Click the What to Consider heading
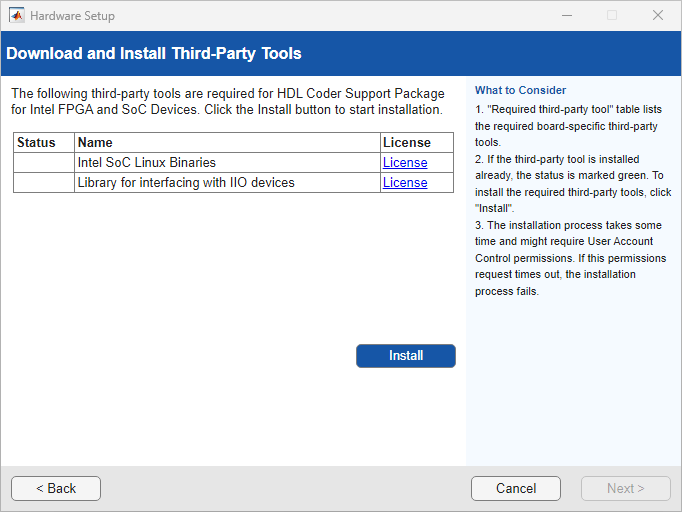 pos(520,90)
